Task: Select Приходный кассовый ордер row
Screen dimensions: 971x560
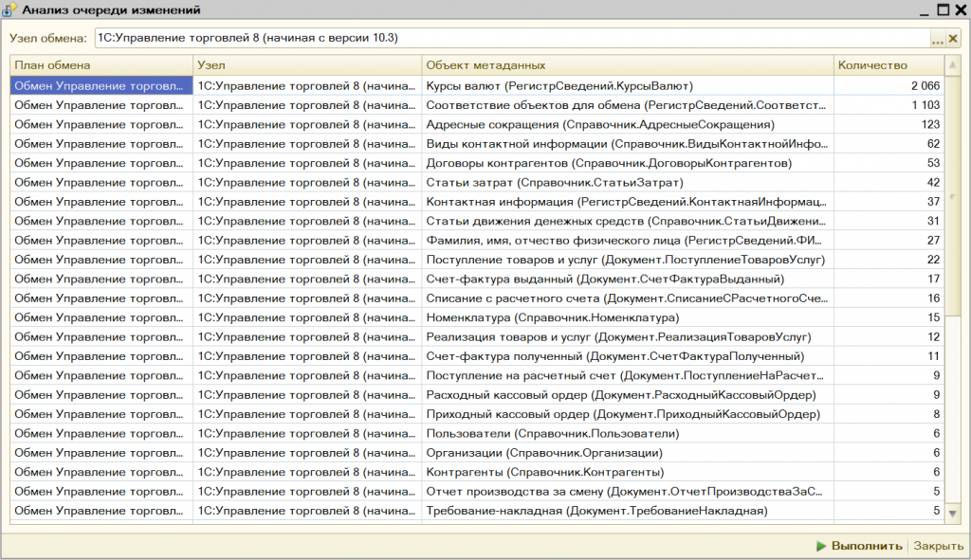Action: 477,414
